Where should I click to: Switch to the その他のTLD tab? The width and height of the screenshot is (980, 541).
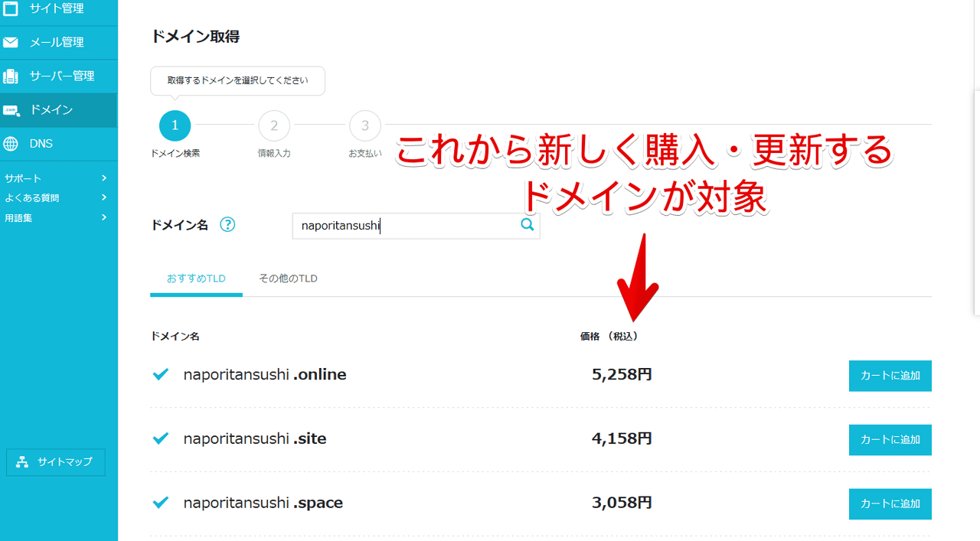click(288, 279)
